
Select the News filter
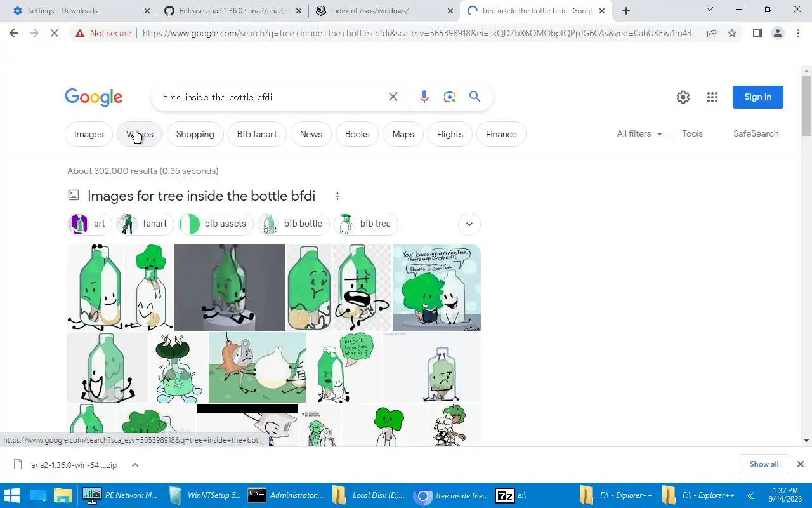coord(311,134)
